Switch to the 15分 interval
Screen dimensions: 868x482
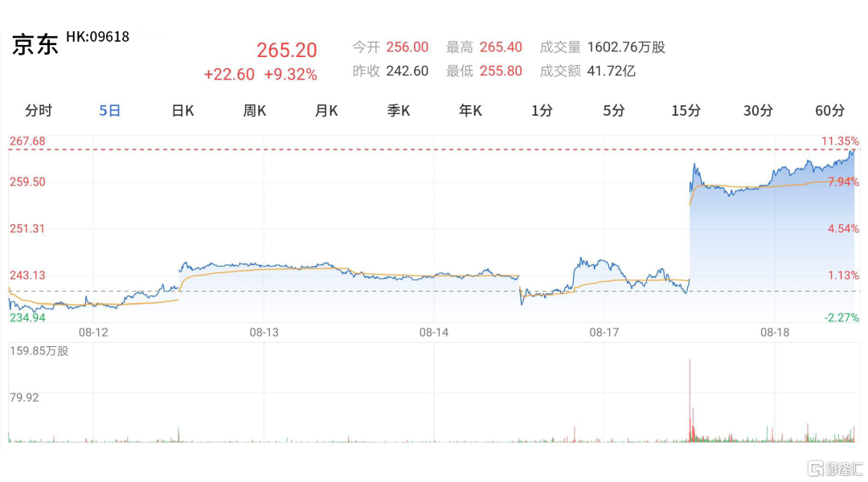click(x=686, y=111)
